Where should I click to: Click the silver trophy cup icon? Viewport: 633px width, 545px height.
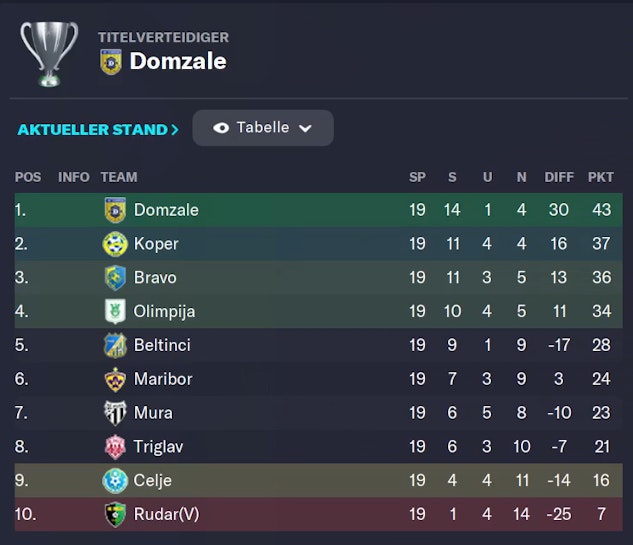48,52
